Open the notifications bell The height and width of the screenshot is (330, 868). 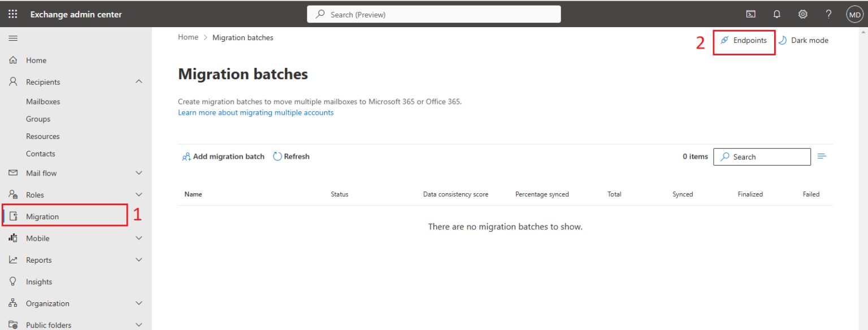pyautogui.click(x=776, y=14)
